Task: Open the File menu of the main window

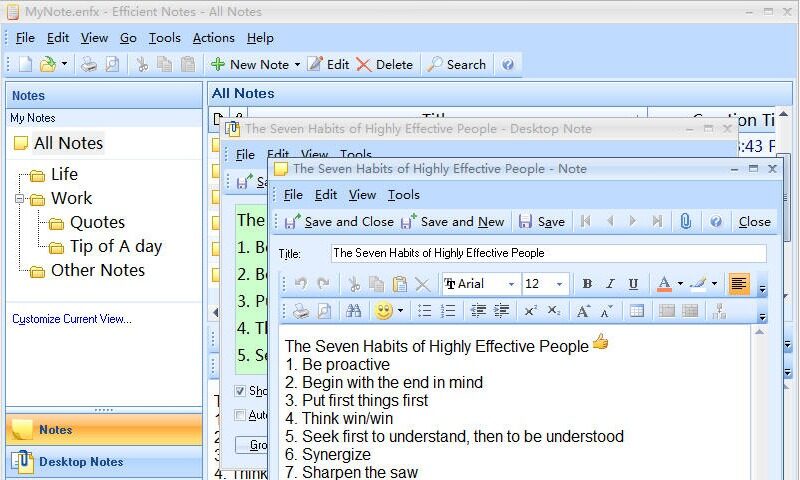Action: tap(25, 38)
